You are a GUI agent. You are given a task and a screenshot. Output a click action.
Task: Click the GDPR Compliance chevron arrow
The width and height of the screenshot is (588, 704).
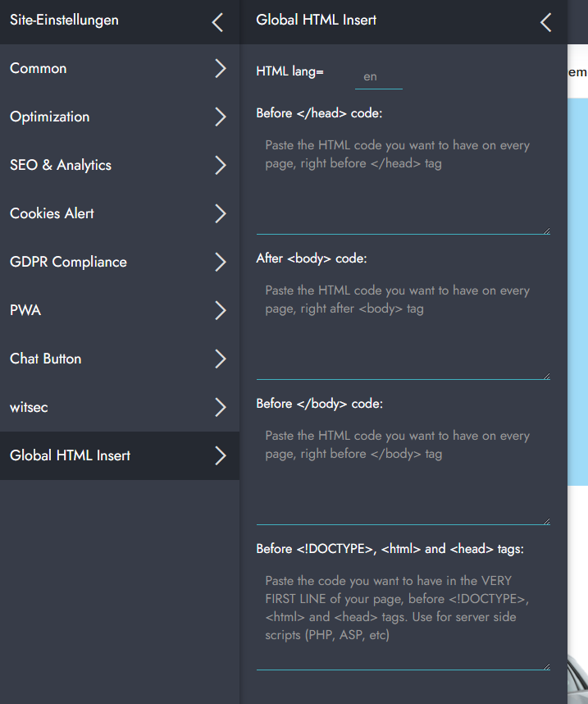(220, 263)
